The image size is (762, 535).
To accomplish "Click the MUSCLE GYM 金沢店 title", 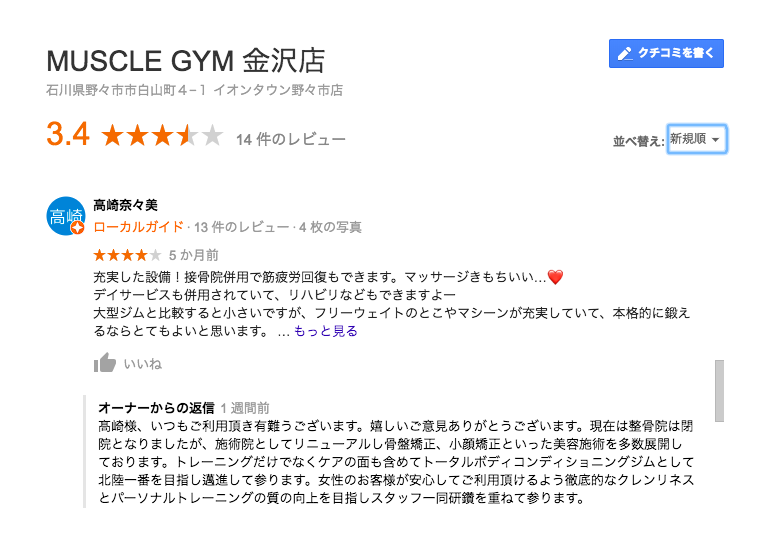I will [186, 59].
